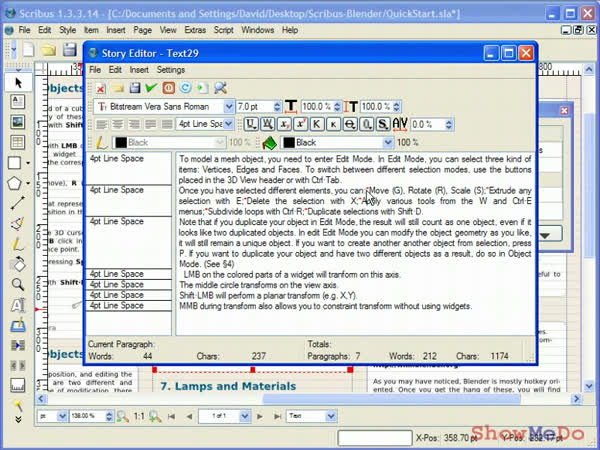Click justify text button
The height and width of the screenshot is (450, 600).
click(x=151, y=124)
